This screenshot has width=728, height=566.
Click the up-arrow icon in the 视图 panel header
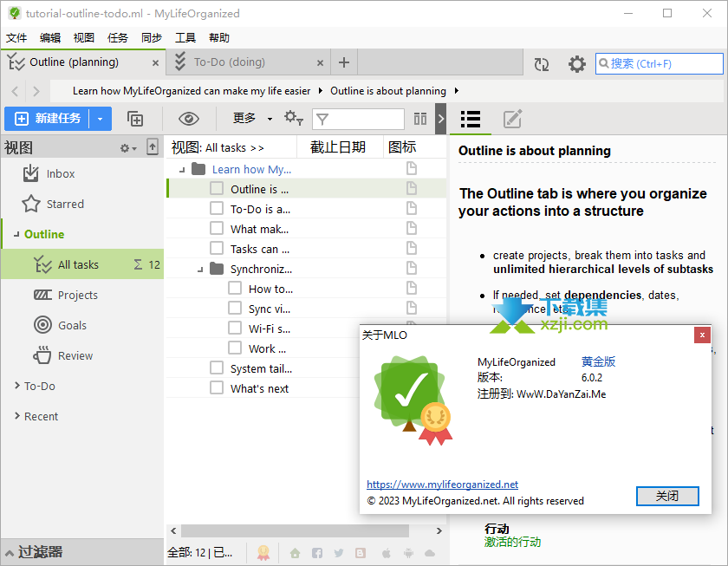coord(153,146)
